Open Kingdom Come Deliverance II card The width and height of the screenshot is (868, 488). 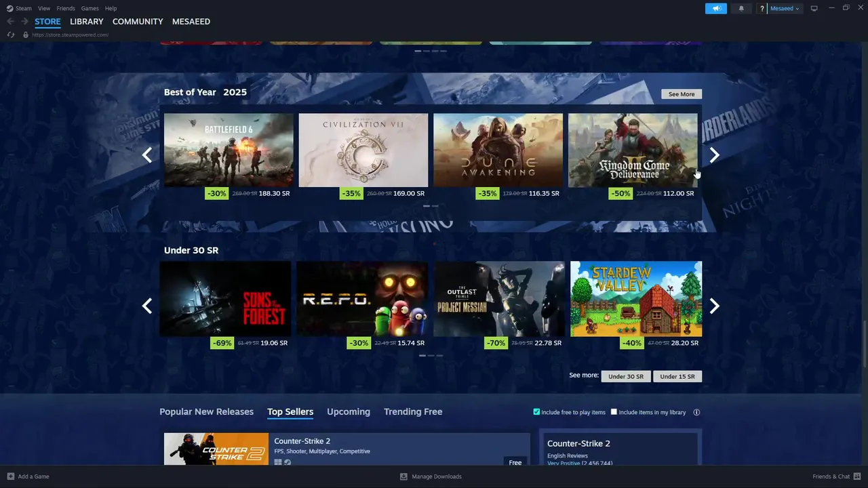pyautogui.click(x=633, y=150)
